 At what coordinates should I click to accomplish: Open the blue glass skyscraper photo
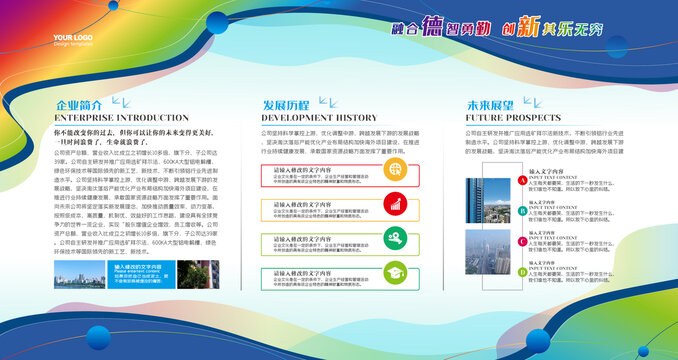pos(488,201)
